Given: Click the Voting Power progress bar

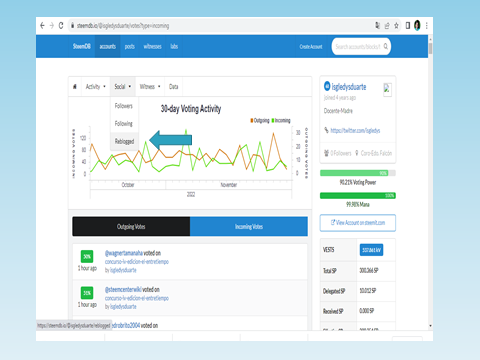Looking at the screenshot, I should click(x=358, y=173).
